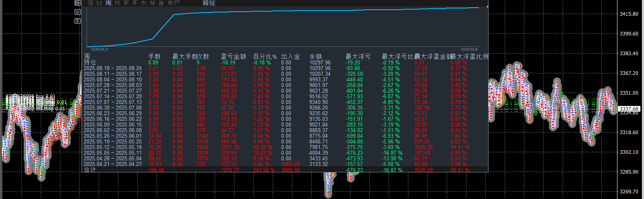Select the week row 2025.07.14 ~ 2025.07.20
The image size is (644, 199).
point(113,96)
